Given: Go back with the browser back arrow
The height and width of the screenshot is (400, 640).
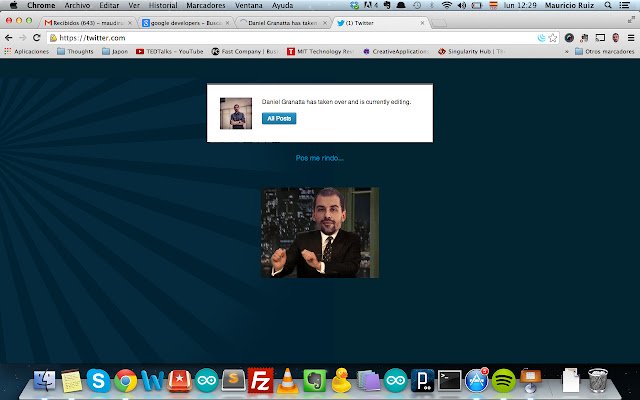Looking at the screenshot, I should click(x=9, y=38).
